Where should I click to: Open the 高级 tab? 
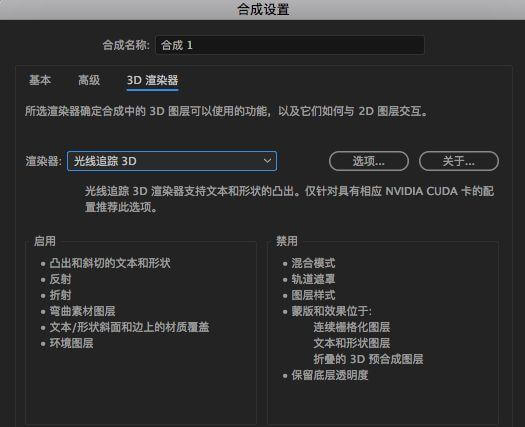[x=89, y=80]
